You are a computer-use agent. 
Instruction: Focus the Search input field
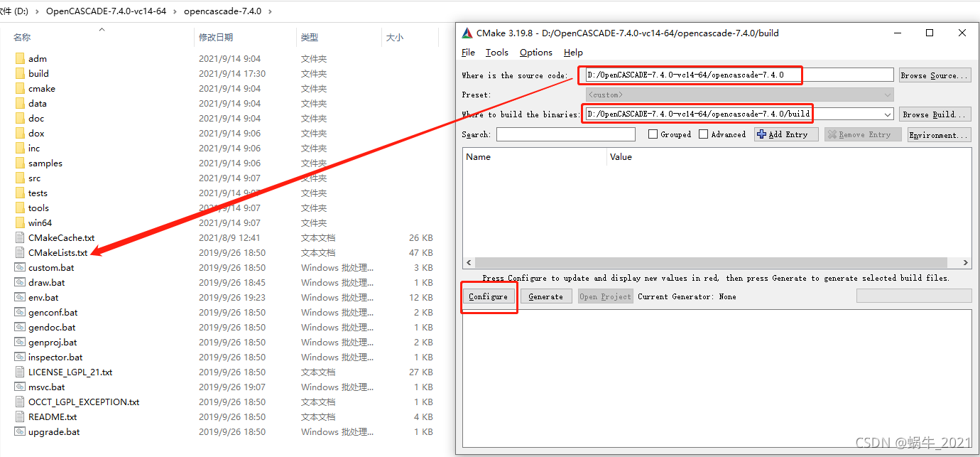(566, 134)
